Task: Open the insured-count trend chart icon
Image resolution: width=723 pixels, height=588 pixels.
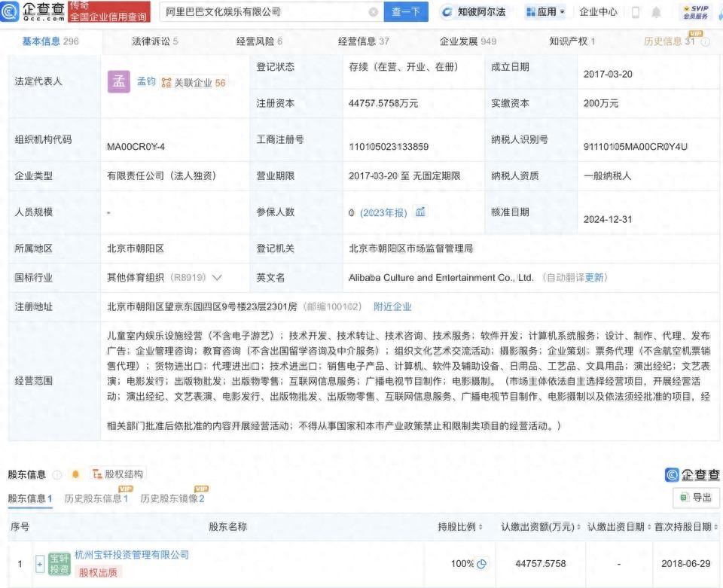Action: pyautogui.click(x=420, y=212)
